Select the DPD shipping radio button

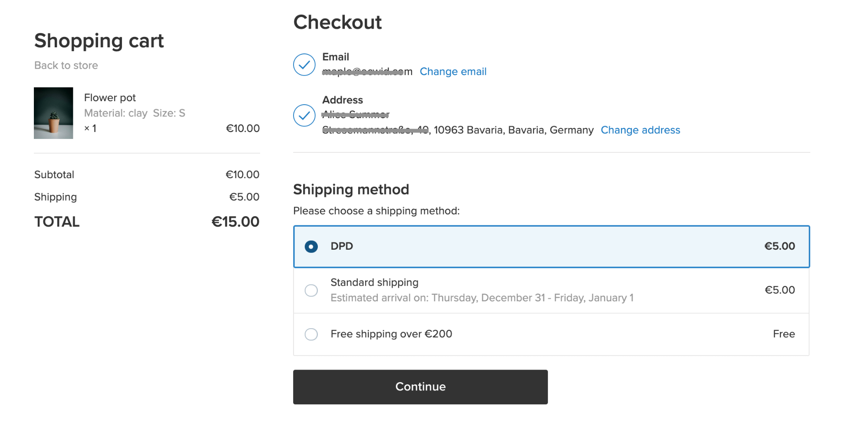click(x=311, y=247)
